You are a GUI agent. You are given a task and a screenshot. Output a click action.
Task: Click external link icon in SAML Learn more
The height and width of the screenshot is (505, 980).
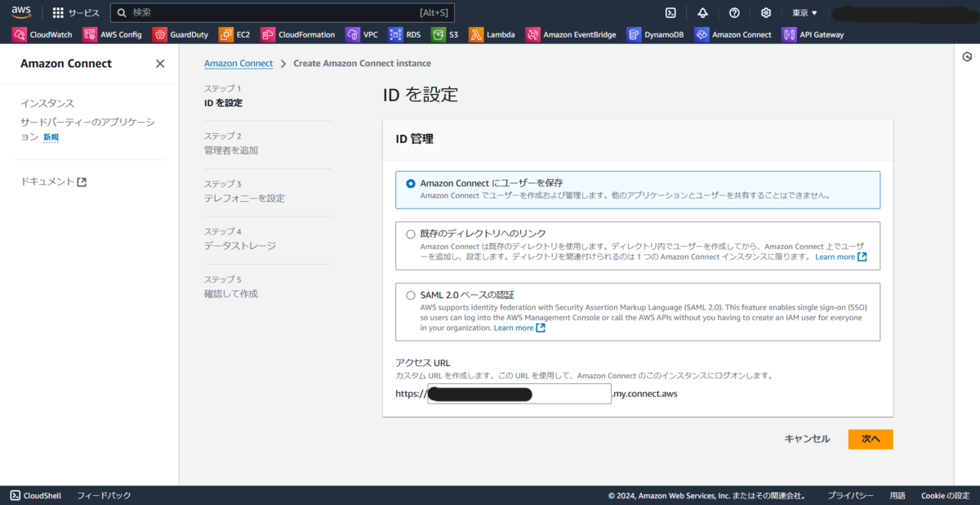tap(541, 328)
